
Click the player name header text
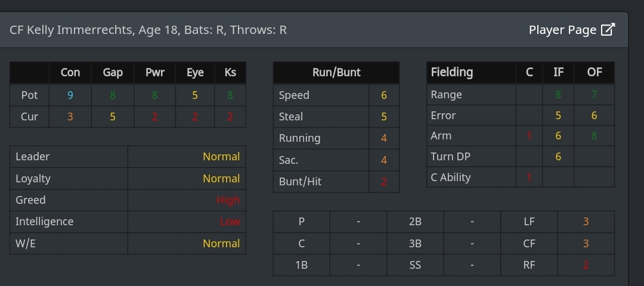[148, 30]
